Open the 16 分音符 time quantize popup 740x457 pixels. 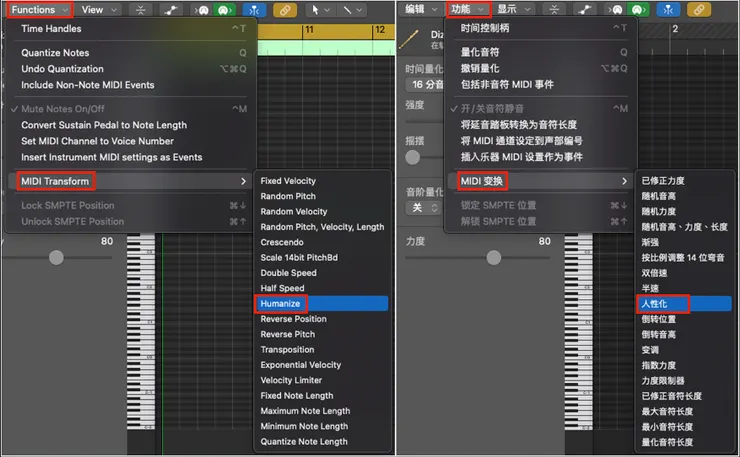pos(425,85)
